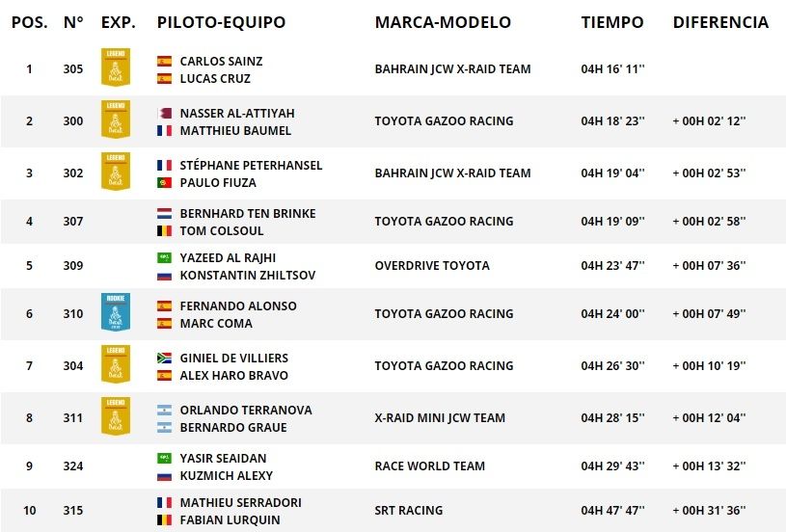Sort by the POS. column header
The height and width of the screenshot is (532, 786).
(29, 22)
